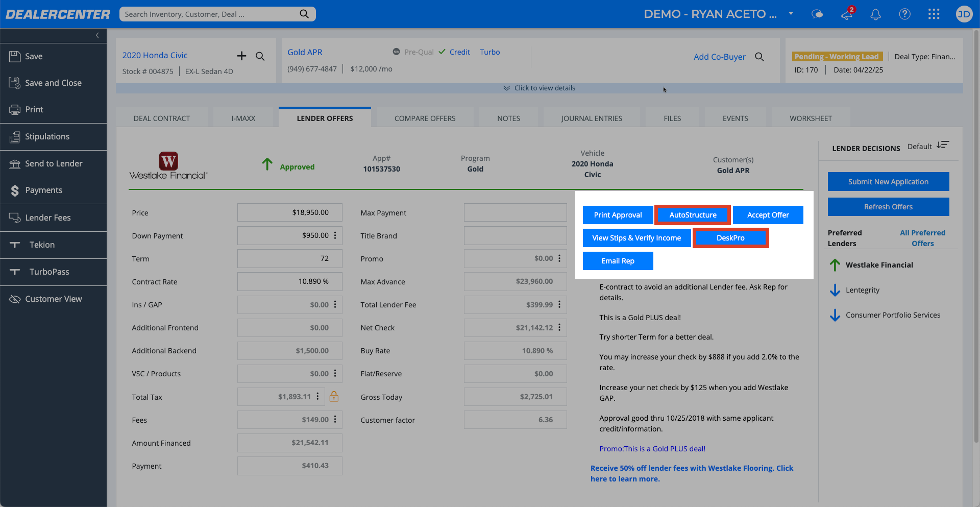Screen dimensions: 980x507
Task: Click the Customer View eye icon
Action: pyautogui.click(x=15, y=299)
